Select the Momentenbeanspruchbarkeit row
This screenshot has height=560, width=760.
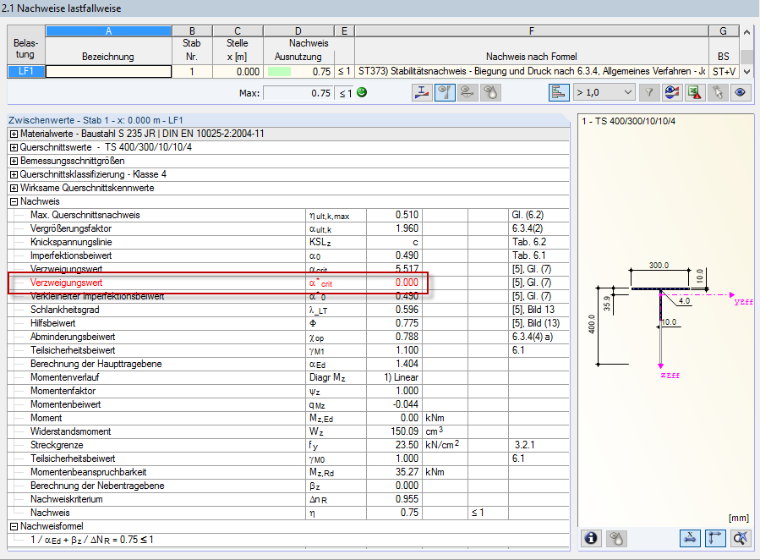point(288,472)
